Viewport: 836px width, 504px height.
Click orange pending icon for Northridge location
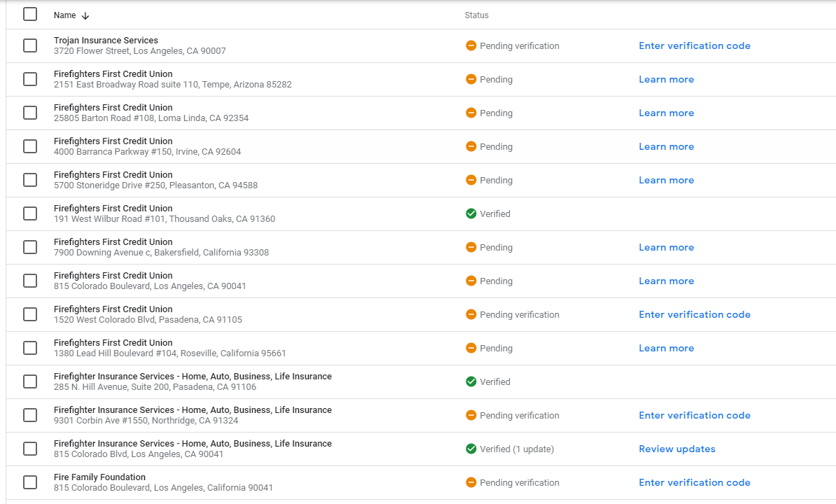point(471,415)
